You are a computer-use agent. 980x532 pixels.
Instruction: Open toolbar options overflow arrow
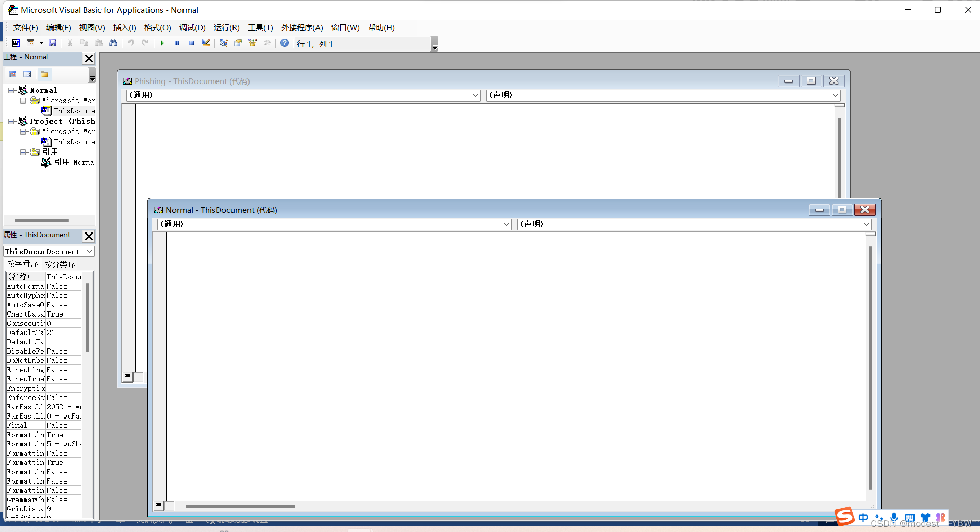pyautogui.click(x=435, y=44)
